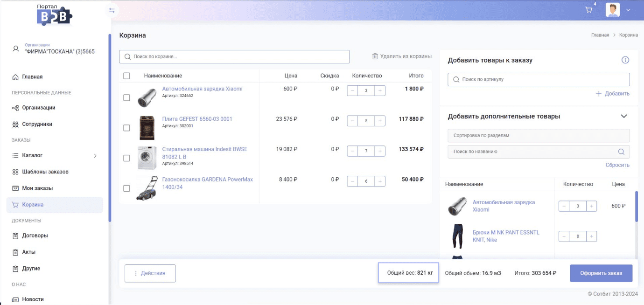Select Корзина in sidebar
644x305 pixels.
coord(55,205)
